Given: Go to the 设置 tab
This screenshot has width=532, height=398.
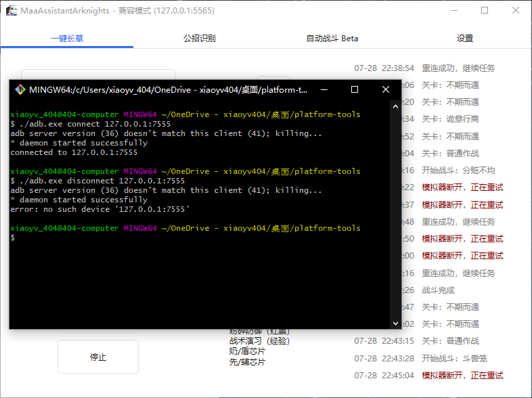Looking at the screenshot, I should coord(465,39).
